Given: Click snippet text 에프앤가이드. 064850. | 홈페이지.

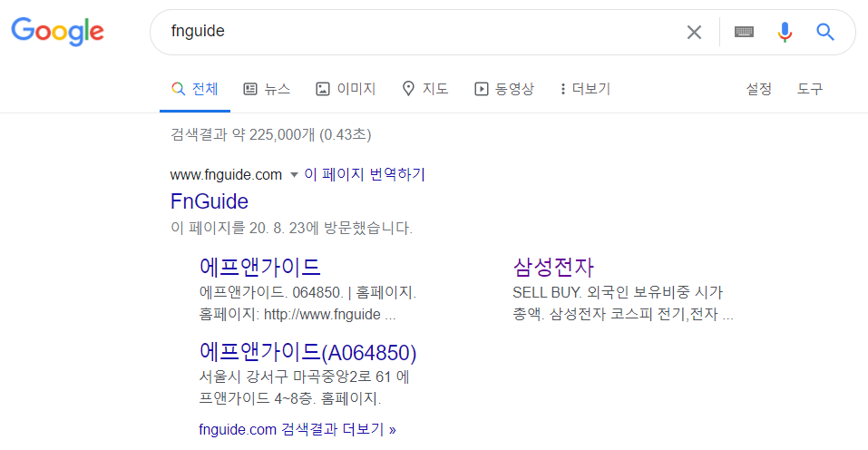Looking at the screenshot, I should (307, 292).
